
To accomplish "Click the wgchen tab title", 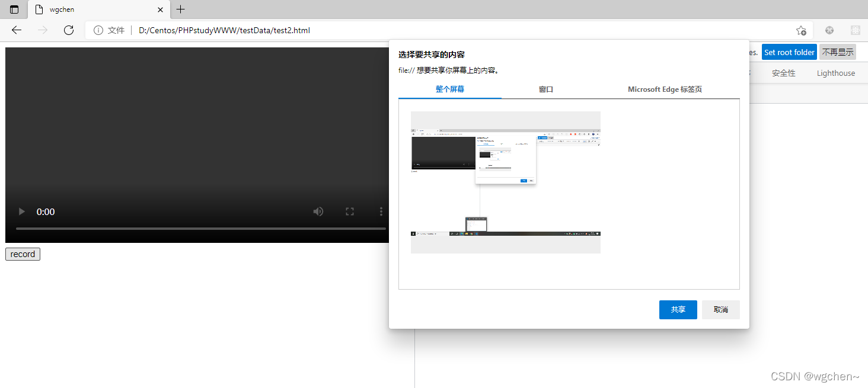I will pyautogui.click(x=62, y=9).
